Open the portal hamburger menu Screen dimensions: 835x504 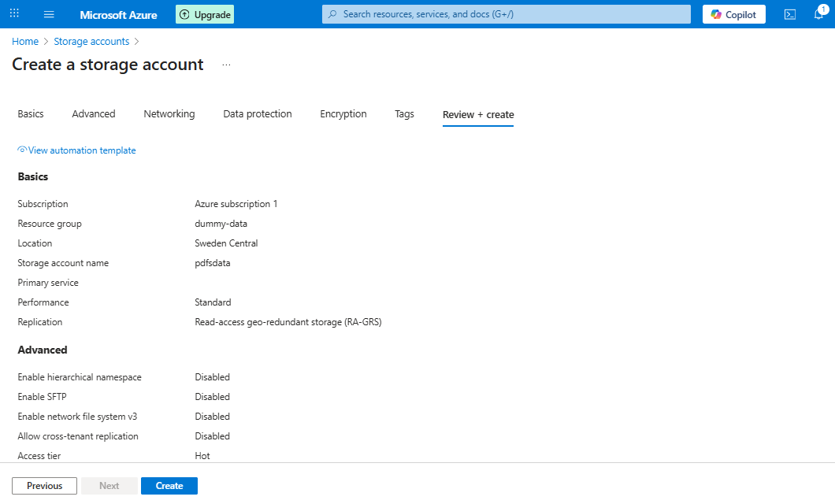point(49,13)
